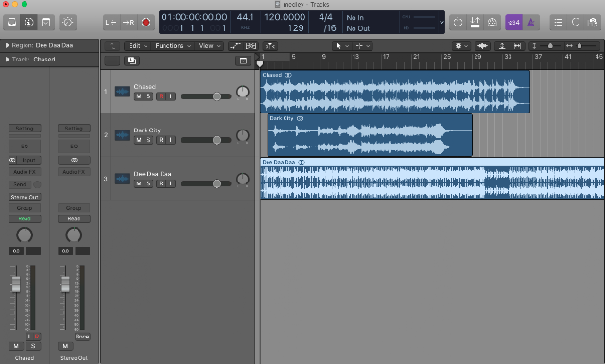Toggle the Cycle mode icon
The width and height of the screenshot is (605, 364).
point(458,23)
